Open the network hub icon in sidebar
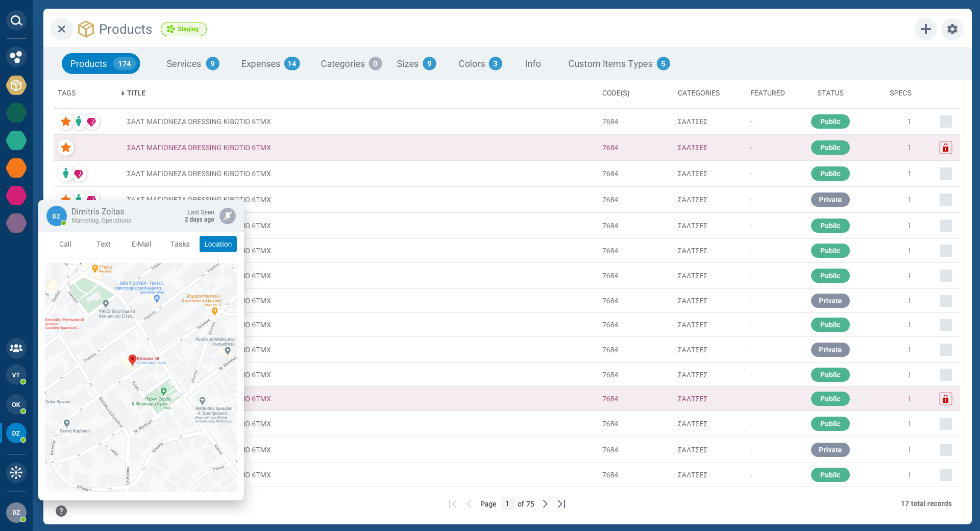980x531 pixels. click(x=16, y=472)
